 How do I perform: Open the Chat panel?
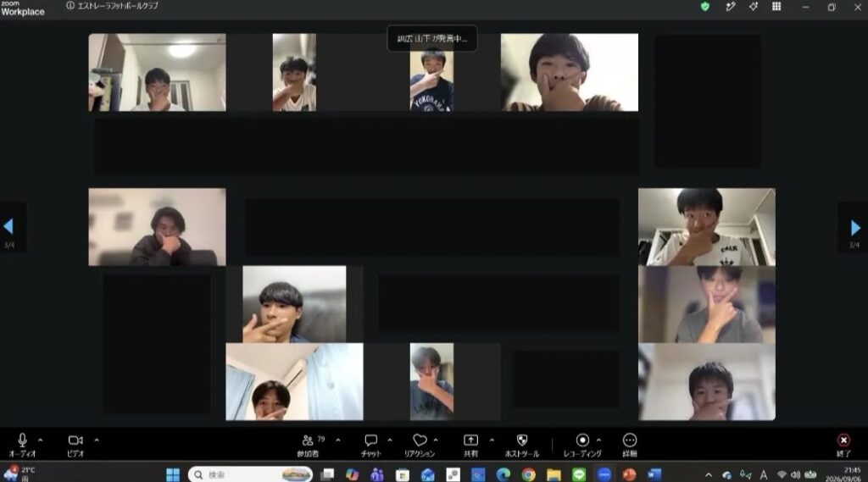click(x=371, y=445)
